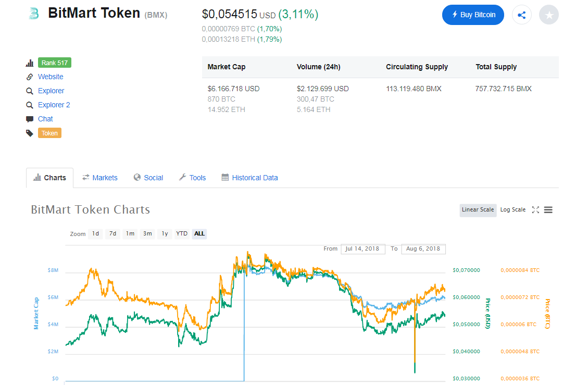588x385 pixels.
Task: Open the Chat link
Action: (x=45, y=119)
